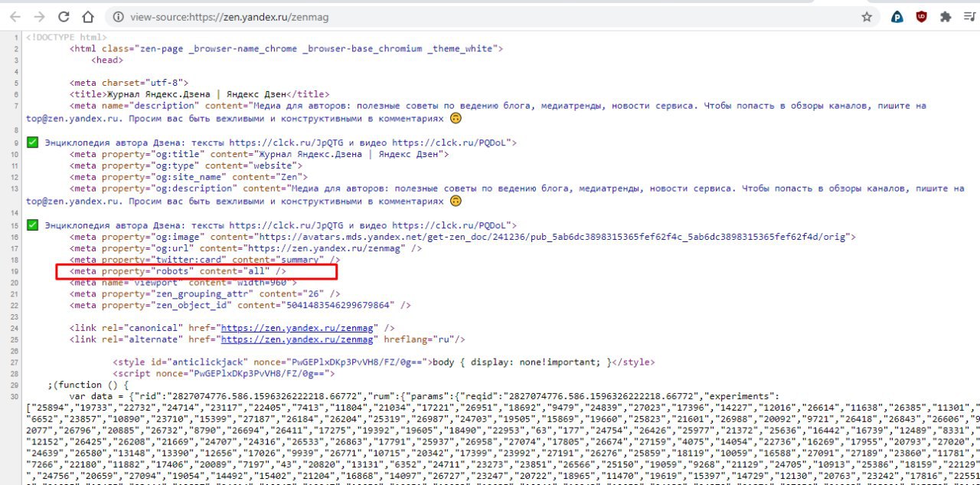Screen dimensions: 980x485
Task: Click the zen_grouping_attr content="26" line
Action: click(x=205, y=293)
